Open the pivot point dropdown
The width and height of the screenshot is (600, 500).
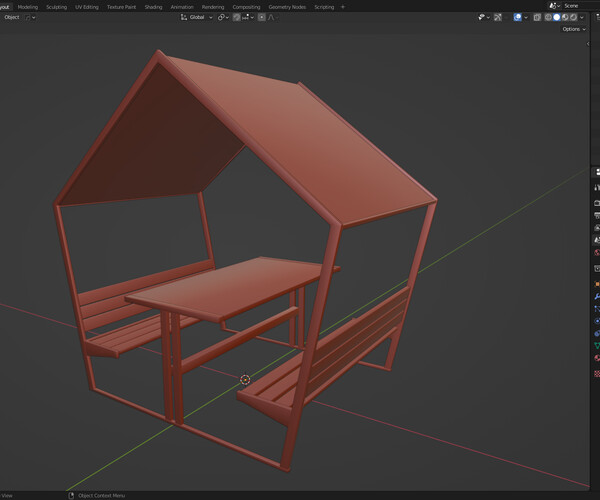pyautogui.click(x=223, y=17)
